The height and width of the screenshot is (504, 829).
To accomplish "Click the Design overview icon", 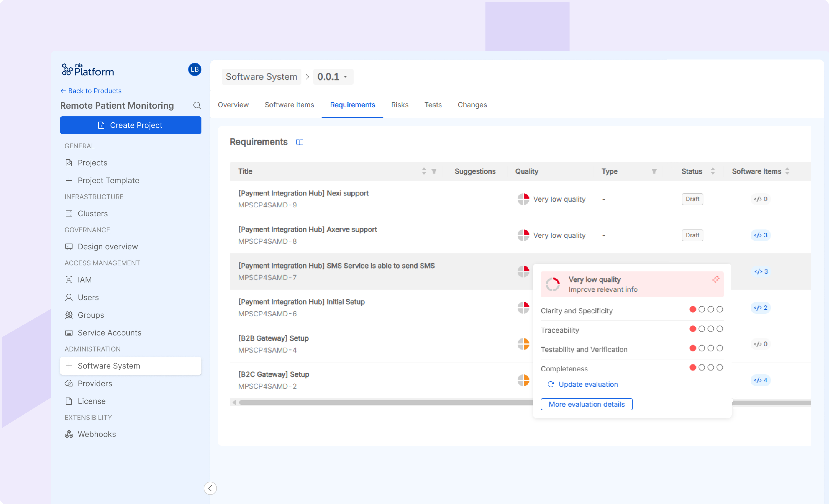I will [x=69, y=247].
